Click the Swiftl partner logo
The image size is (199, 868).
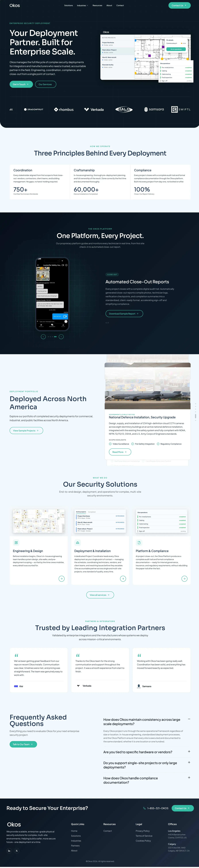pyautogui.click(x=181, y=109)
